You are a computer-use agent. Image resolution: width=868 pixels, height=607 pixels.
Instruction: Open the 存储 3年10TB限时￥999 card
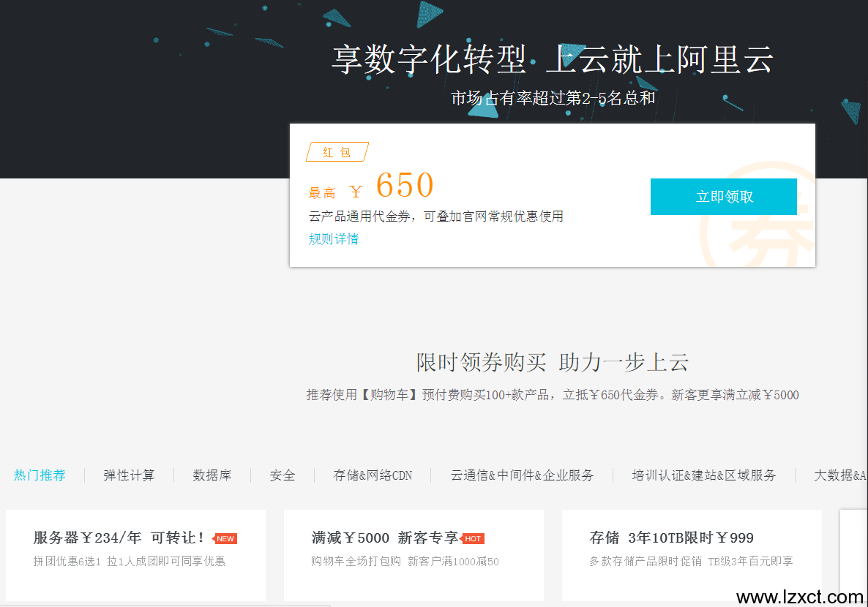point(692,555)
